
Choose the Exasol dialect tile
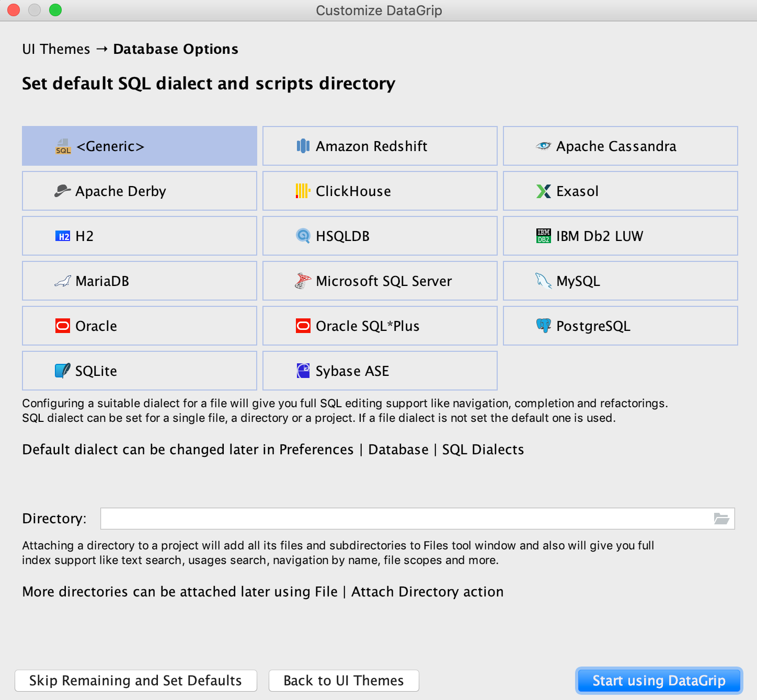coord(620,191)
